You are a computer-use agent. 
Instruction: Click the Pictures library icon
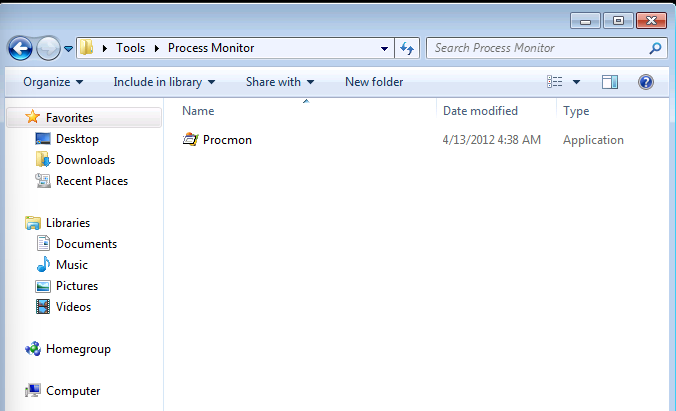pyautogui.click(x=43, y=286)
